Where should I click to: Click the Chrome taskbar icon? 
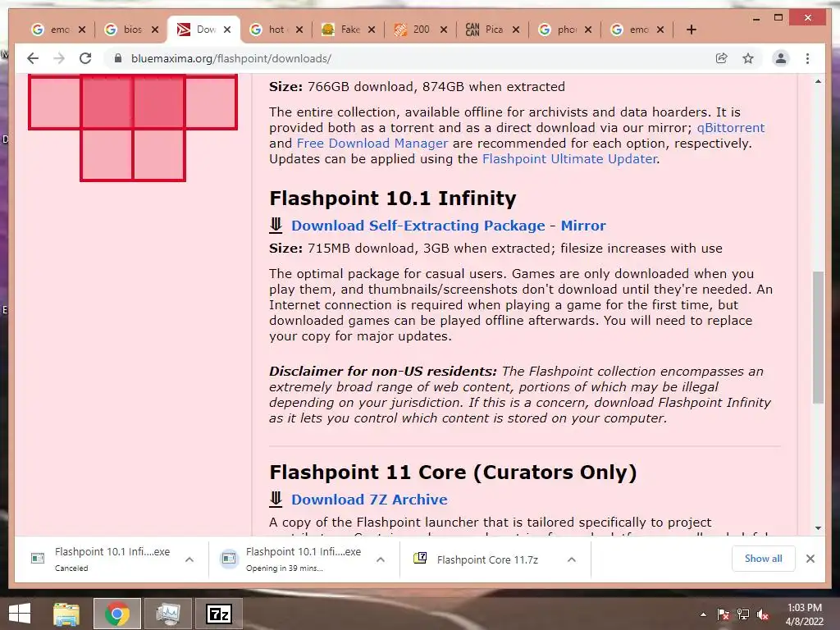point(117,614)
